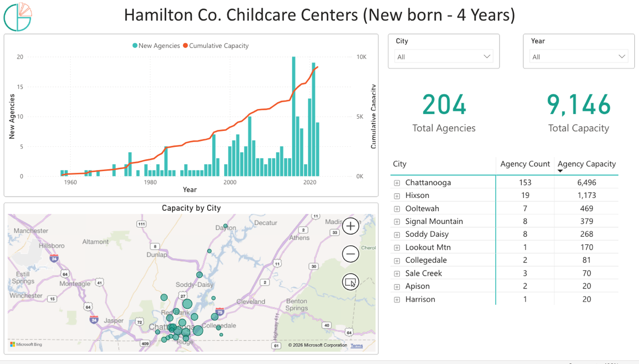Toggle the Cumulative Capacity legend item
639x364 pixels.
tap(216, 46)
